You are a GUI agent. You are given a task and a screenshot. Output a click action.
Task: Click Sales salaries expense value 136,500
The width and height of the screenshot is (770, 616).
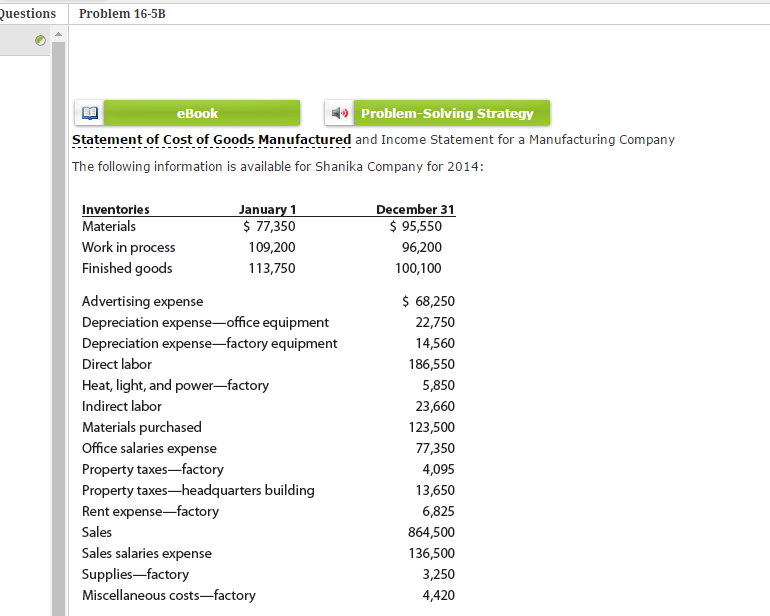tap(432, 554)
